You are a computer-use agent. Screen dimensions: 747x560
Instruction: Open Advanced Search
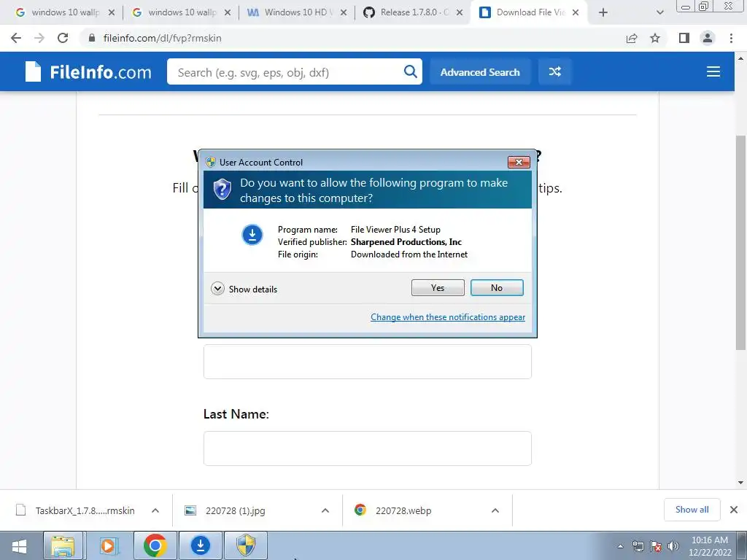point(480,72)
